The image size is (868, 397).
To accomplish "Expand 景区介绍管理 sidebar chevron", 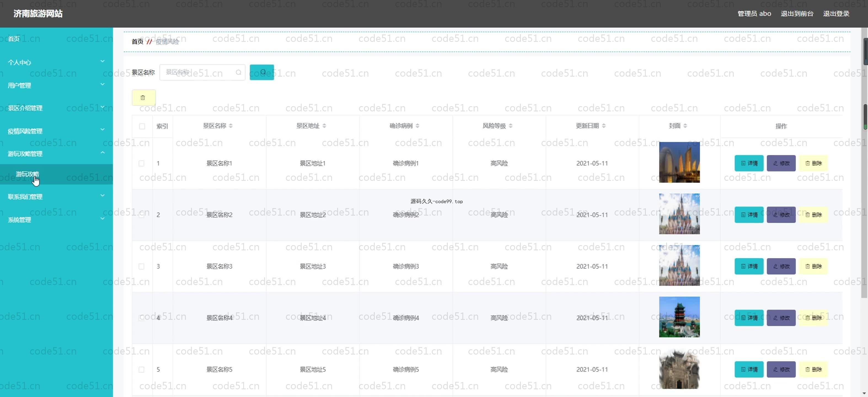I will (103, 107).
